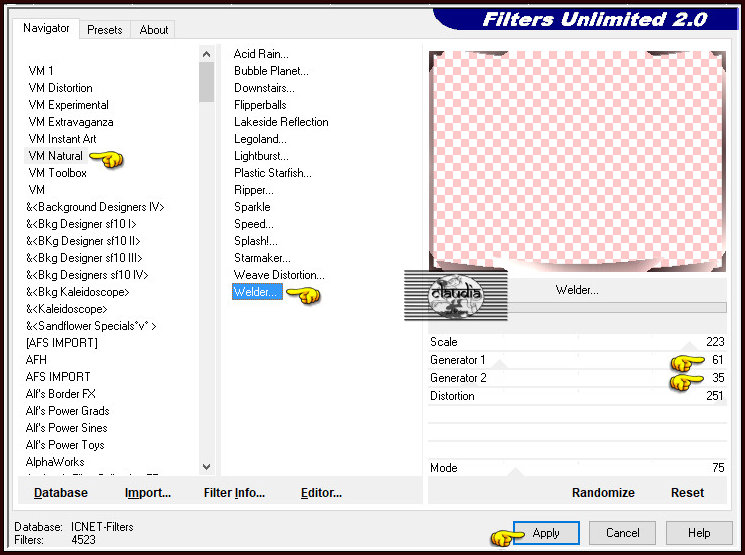Open the About tab
Viewport: 745px width, 555px height.
coord(153,30)
